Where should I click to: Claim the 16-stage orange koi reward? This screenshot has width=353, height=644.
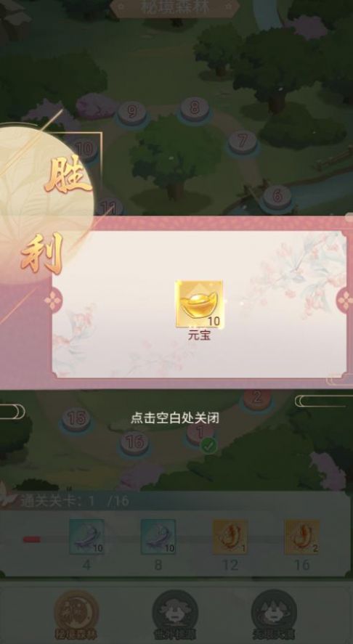[302, 537]
